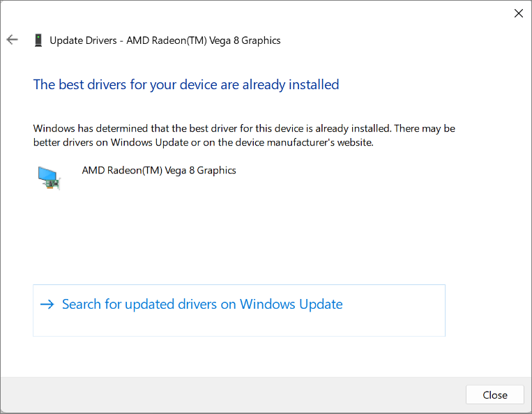Click the device icon beside Update Drivers title
Screen dimensions: 532x414
tap(38, 40)
